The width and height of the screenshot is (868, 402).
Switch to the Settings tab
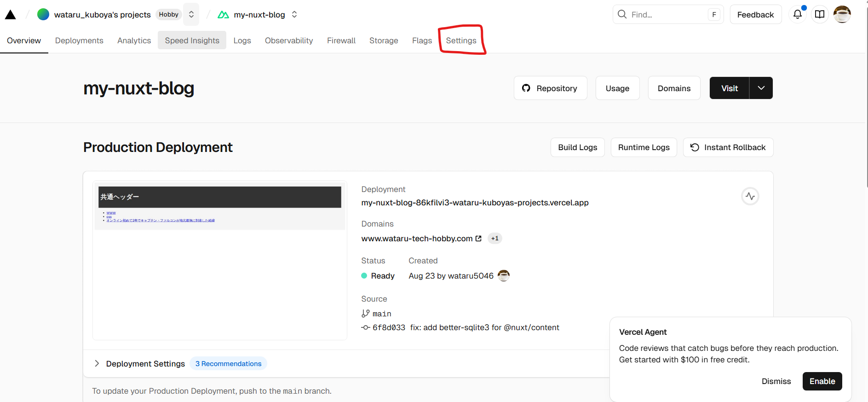461,41
